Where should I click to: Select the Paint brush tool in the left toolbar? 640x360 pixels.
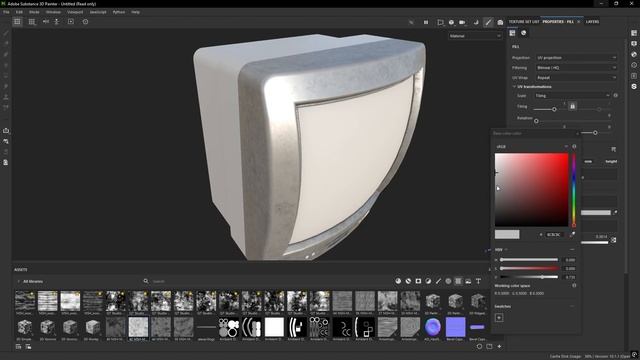[x=6, y=33]
